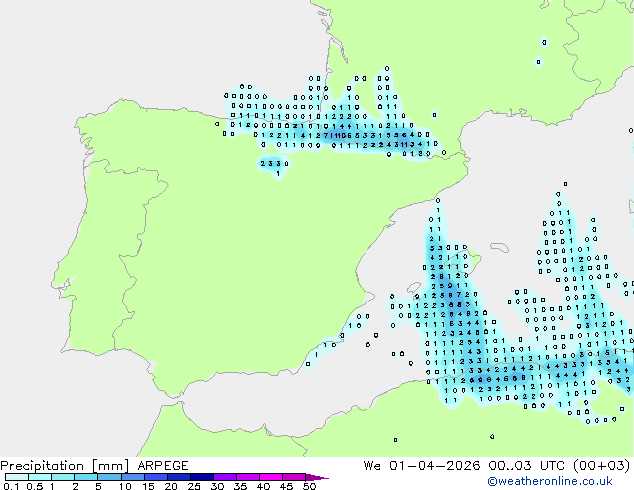Click the date "We 01-04-2026" text
The height and width of the screenshot is (490, 634).
pos(422,466)
